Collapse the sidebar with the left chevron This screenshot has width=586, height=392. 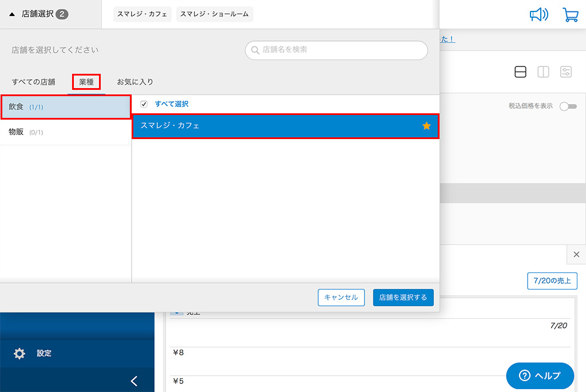click(134, 381)
